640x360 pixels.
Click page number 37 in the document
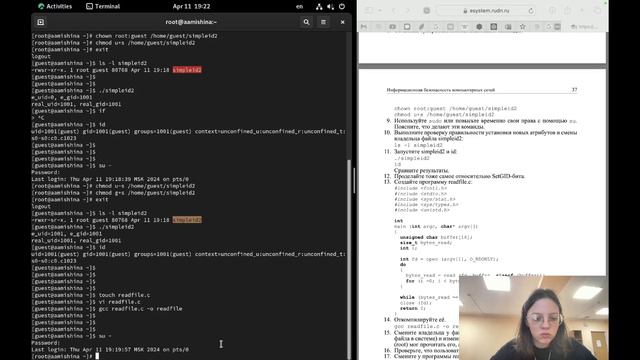(574, 90)
